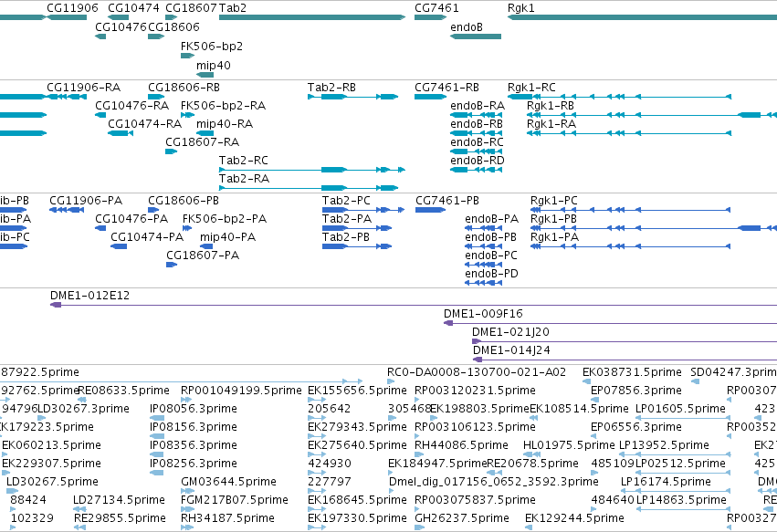Select the CG18607-RA transcript label

202,142
